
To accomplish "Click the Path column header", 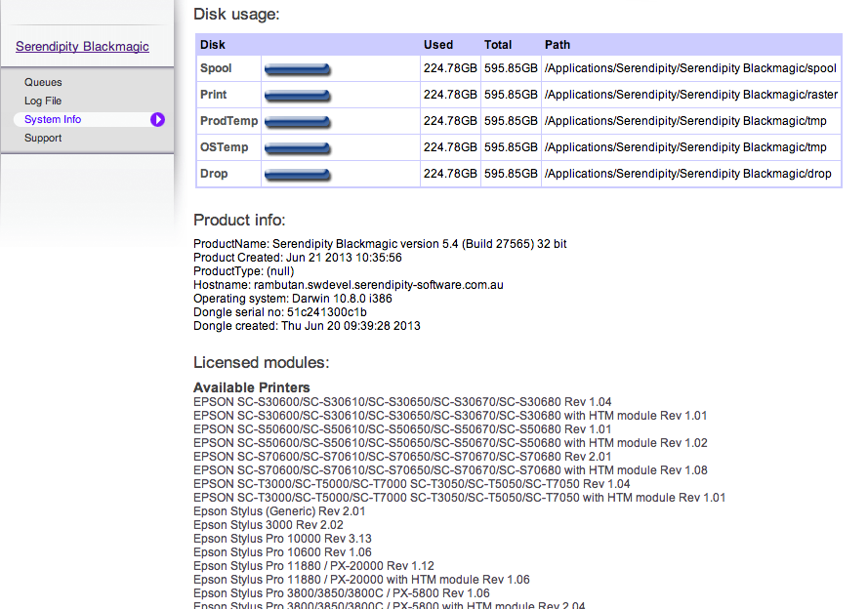I will point(558,45).
